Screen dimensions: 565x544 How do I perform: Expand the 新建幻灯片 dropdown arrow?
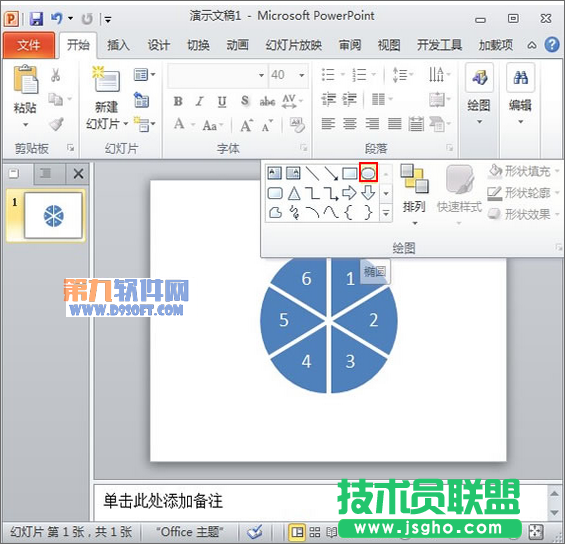pos(125,124)
